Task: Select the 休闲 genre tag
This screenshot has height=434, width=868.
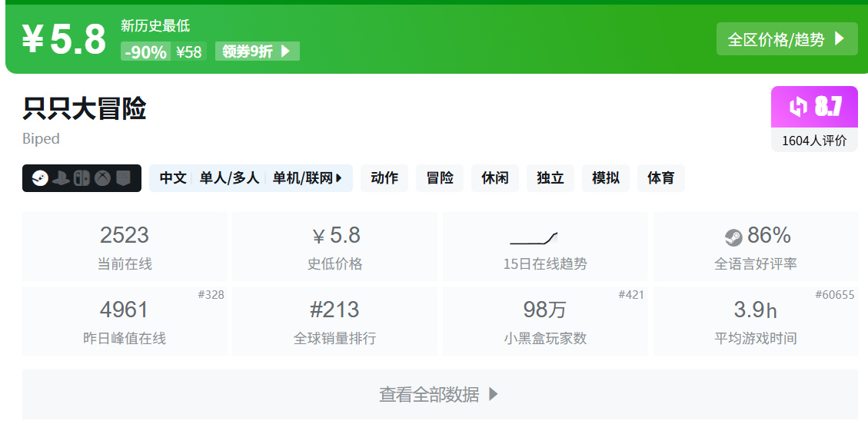Action: pyautogui.click(x=495, y=178)
